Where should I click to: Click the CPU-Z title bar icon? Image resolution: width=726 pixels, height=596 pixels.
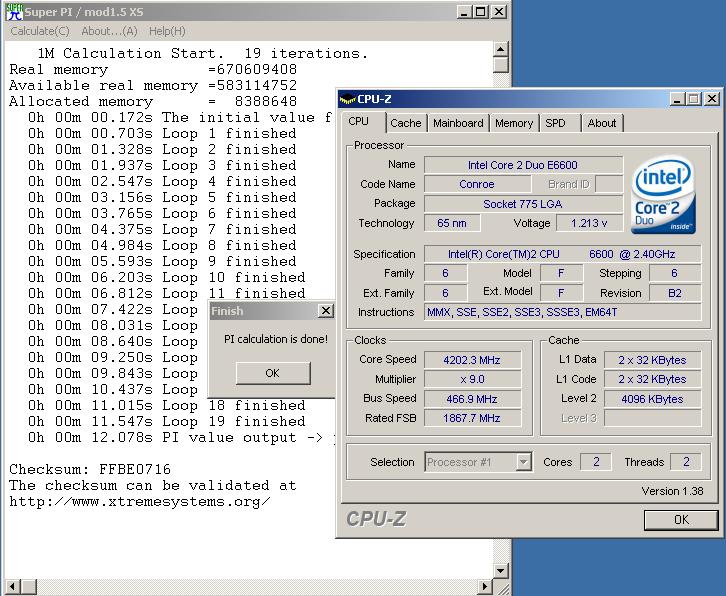coord(348,99)
